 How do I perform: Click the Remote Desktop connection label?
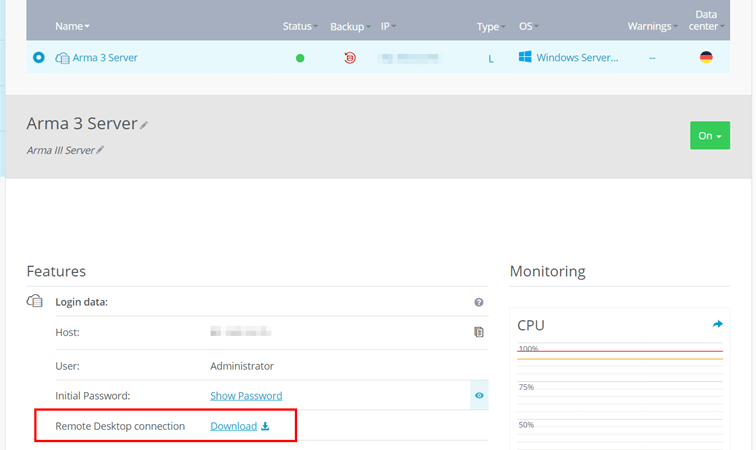120,426
